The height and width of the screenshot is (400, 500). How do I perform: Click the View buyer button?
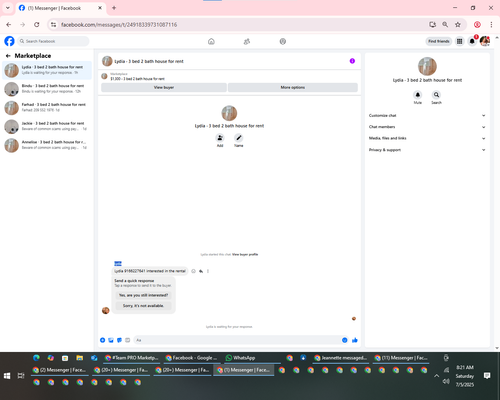point(164,87)
